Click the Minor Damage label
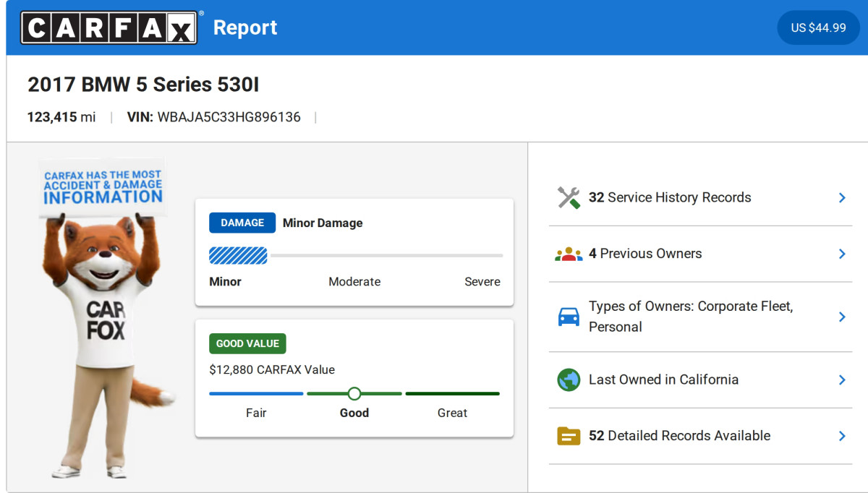This screenshot has height=493, width=868. tap(323, 223)
